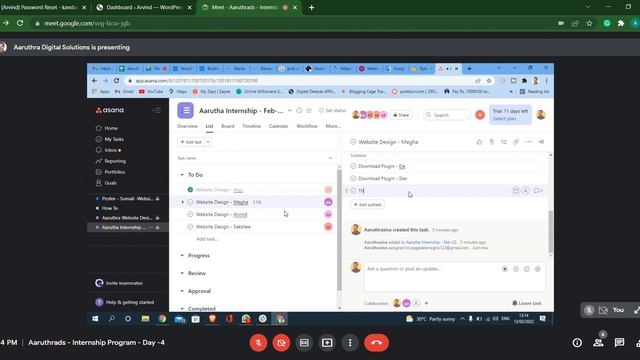640x360 pixels.
Task: Complete the Download Plugin - Star subtask
Action: (353, 178)
